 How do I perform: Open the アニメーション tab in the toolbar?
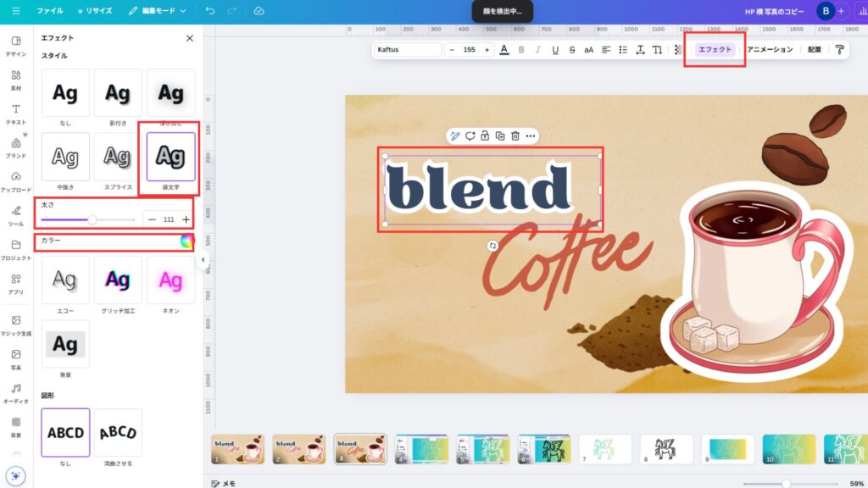pos(770,50)
